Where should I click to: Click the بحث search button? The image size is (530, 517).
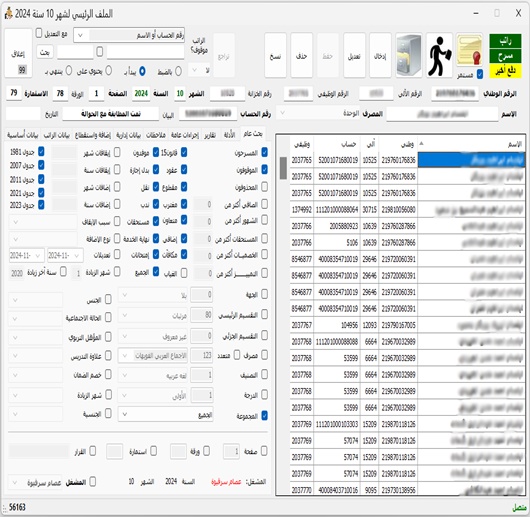coord(45,52)
